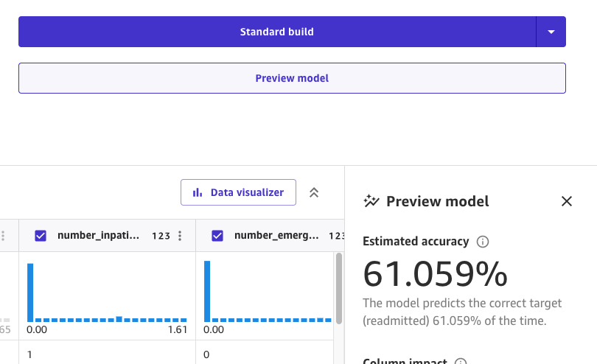
Task: Click the sparkle icon in Preview model heading
Action: (x=371, y=201)
